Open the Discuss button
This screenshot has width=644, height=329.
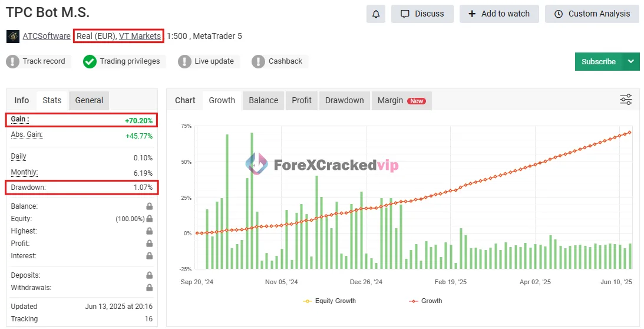422,14
